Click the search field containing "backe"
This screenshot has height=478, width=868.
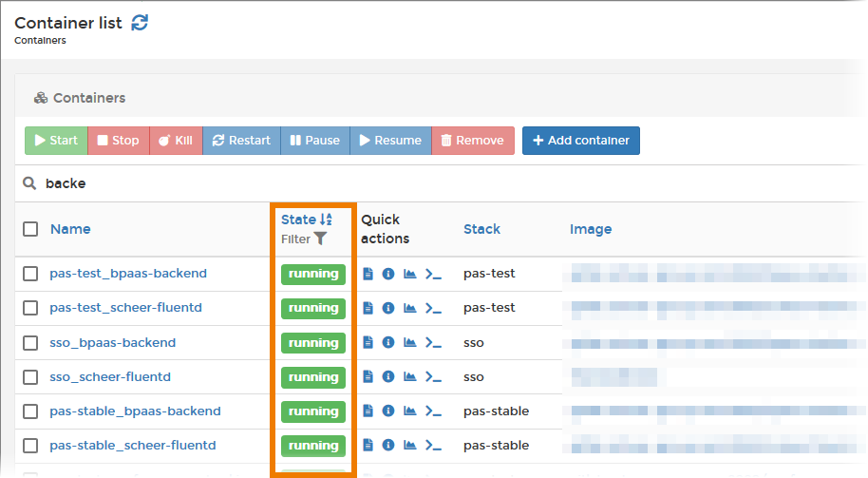285,183
